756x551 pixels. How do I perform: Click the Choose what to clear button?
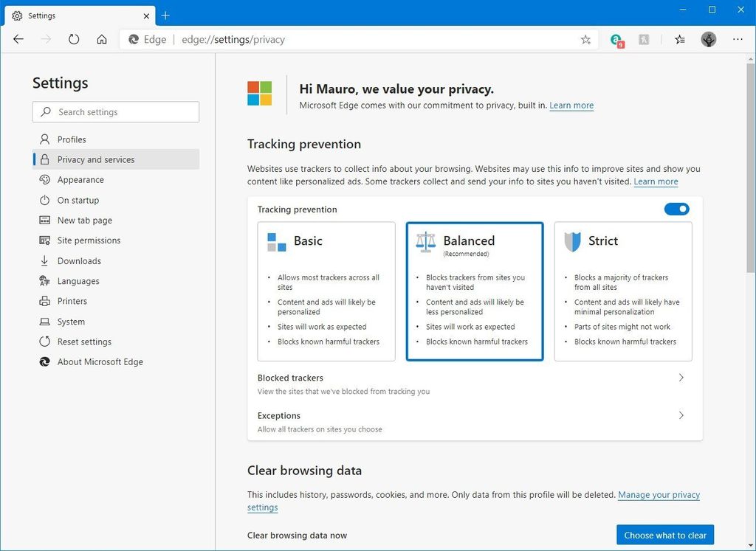(664, 535)
